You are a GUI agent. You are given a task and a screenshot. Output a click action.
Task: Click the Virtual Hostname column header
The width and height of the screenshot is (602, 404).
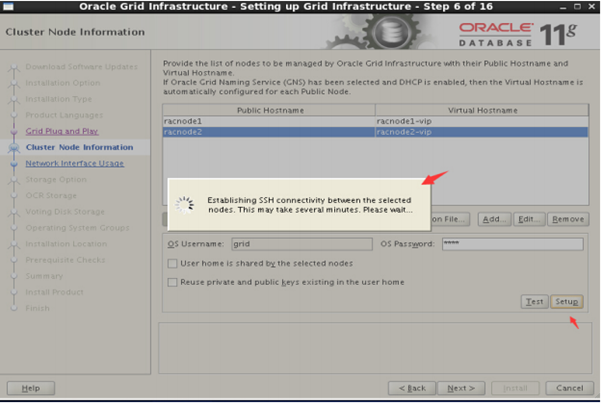pos(482,110)
